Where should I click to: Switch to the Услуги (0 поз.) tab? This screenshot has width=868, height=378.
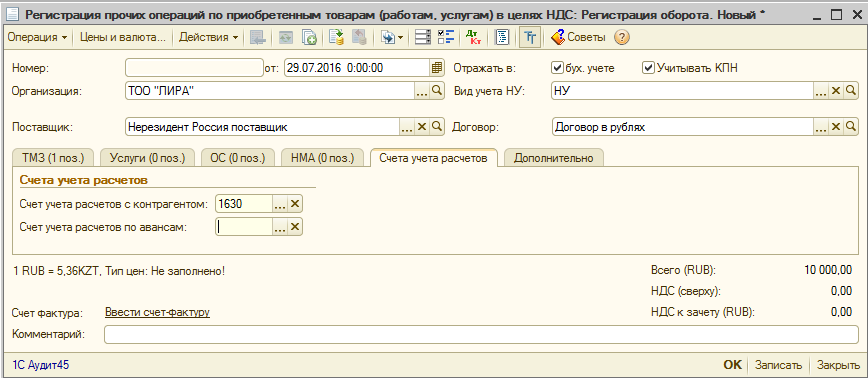pyautogui.click(x=148, y=158)
